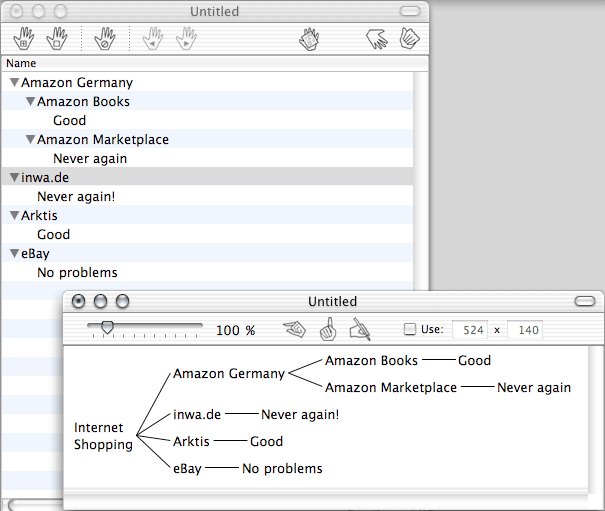The image size is (605, 511).
Task: Click the hand icon with grid symbol
Action: [24, 38]
